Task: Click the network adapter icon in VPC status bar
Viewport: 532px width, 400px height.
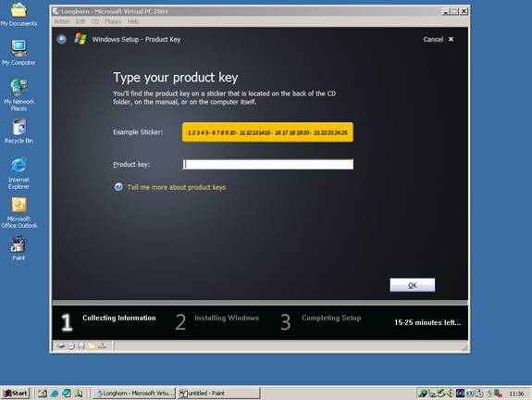Action: tap(102, 346)
